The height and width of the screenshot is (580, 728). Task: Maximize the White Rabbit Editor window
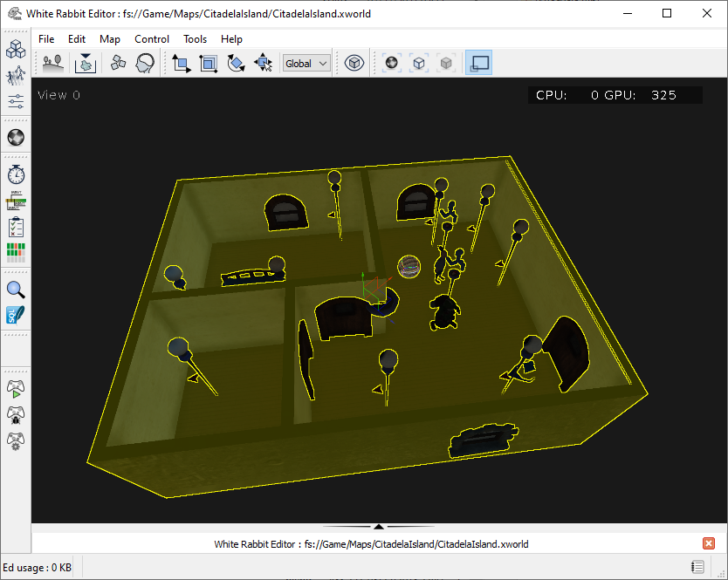[x=667, y=13]
